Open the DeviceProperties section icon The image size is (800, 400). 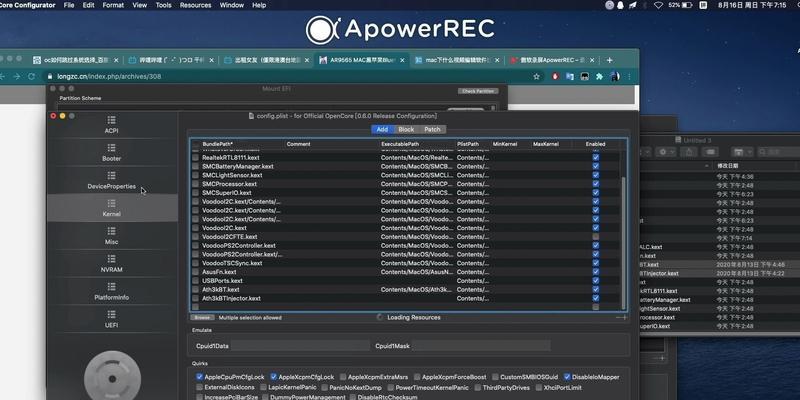pos(111,176)
